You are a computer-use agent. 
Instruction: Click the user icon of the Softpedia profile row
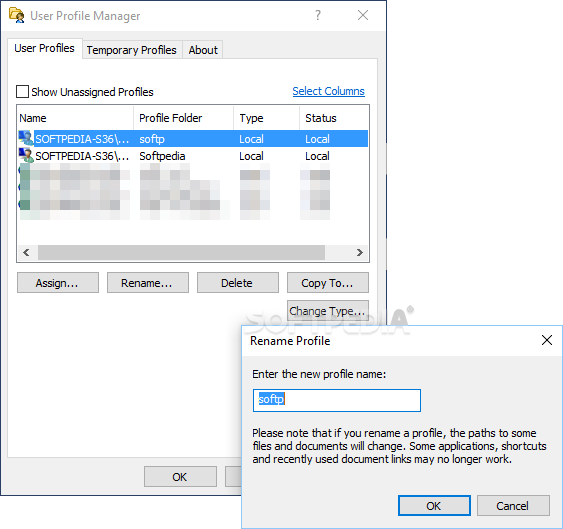coord(26,156)
